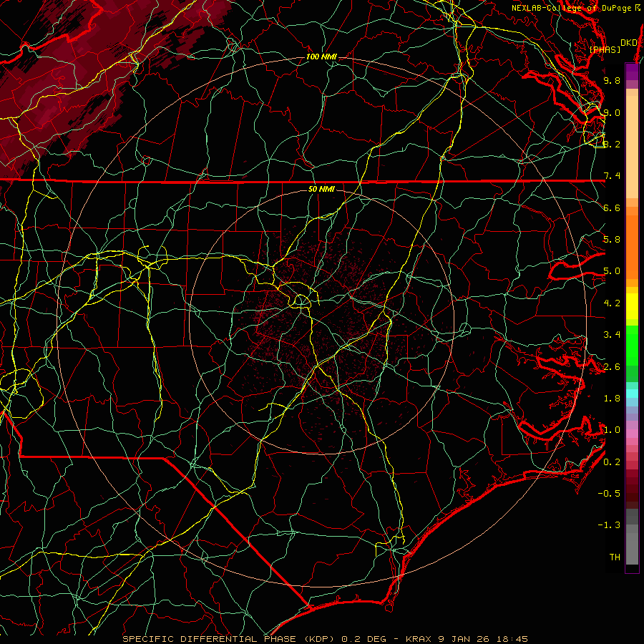Click the NEXLAB-College of DuPage header text
This screenshot has width=644, height=644.
pyautogui.click(x=571, y=8)
